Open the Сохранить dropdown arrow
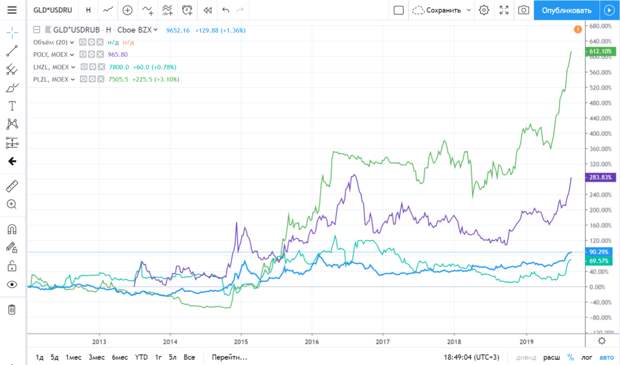Screen dimensions: 620x365 click(x=469, y=10)
